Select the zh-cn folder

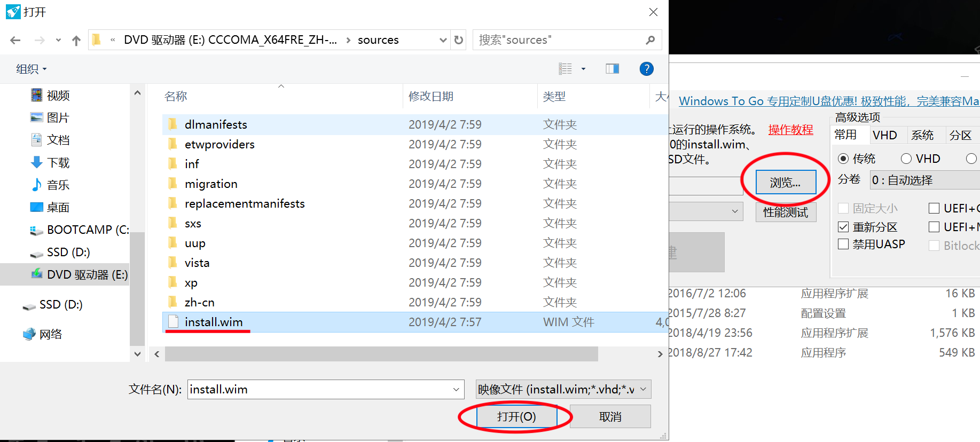(x=199, y=302)
